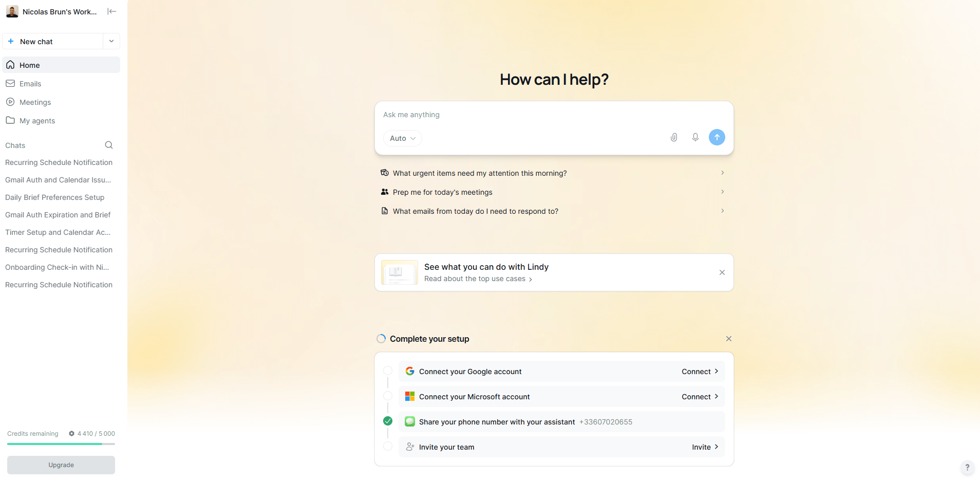
Task: Click the invite team person icon
Action: click(x=410, y=447)
